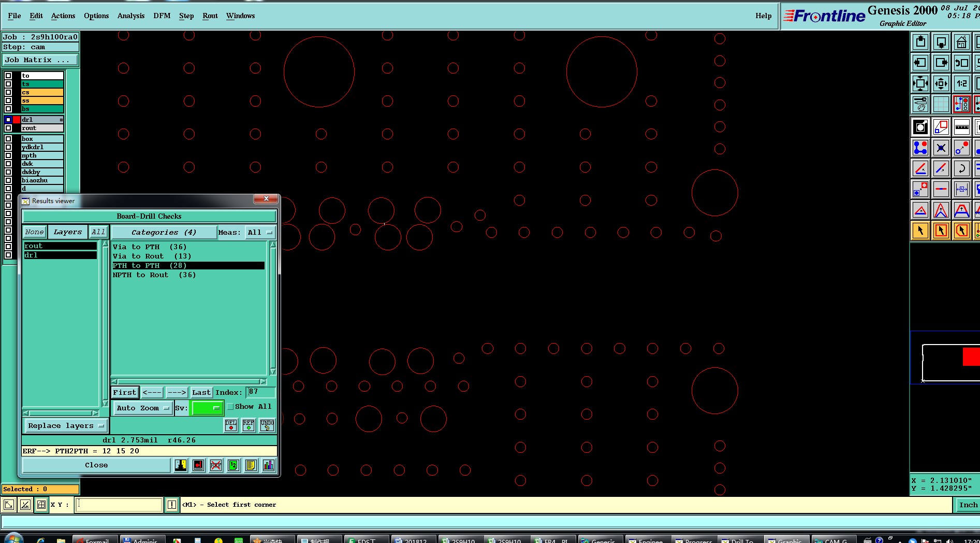Click the Close button in Results viewer

click(96, 465)
